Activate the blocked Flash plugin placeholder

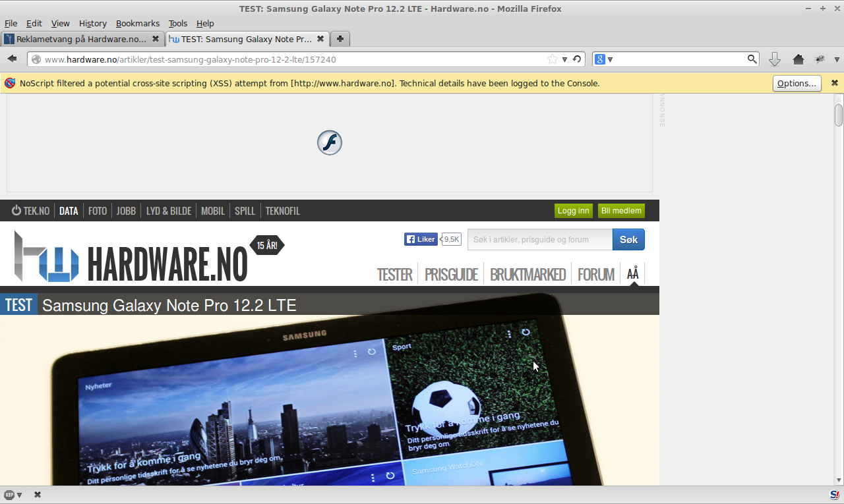pyautogui.click(x=330, y=142)
